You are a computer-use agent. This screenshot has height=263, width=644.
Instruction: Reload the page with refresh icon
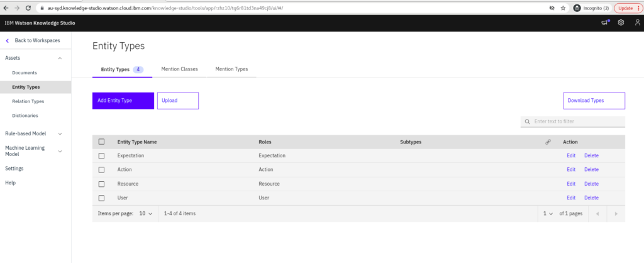29,8
